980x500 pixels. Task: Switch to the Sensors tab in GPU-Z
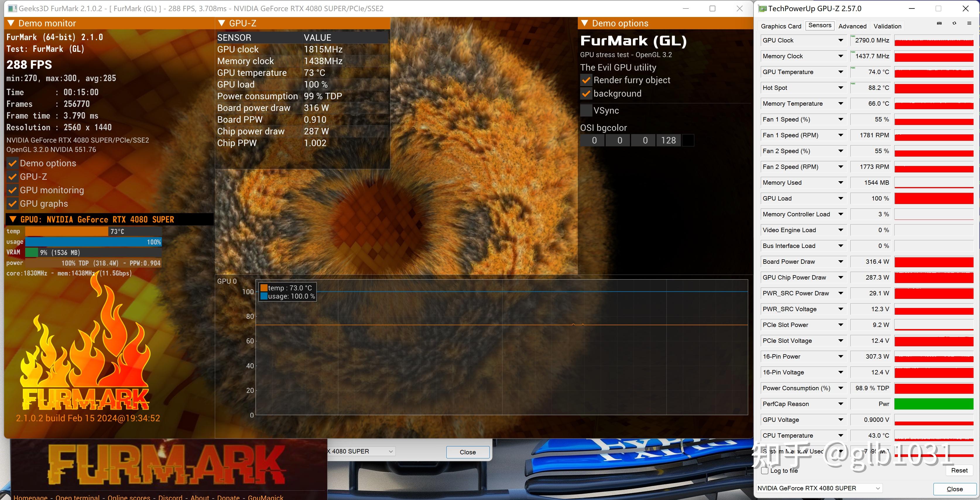819,26
